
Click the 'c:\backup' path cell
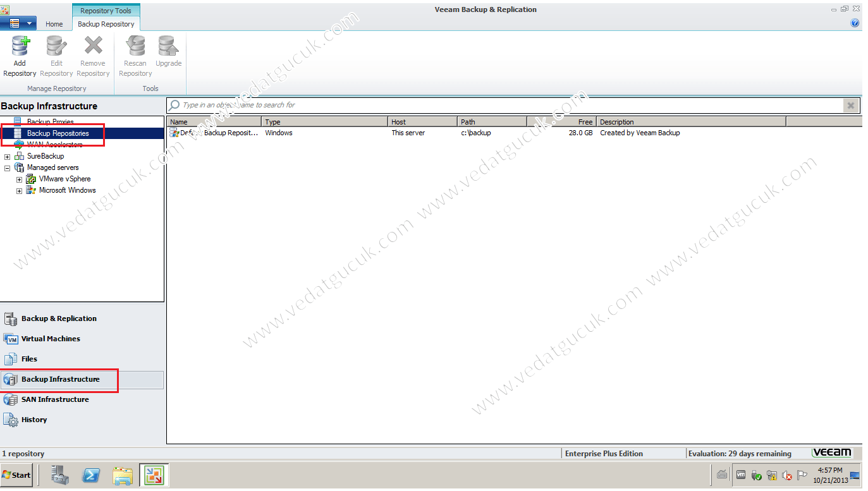(x=476, y=133)
